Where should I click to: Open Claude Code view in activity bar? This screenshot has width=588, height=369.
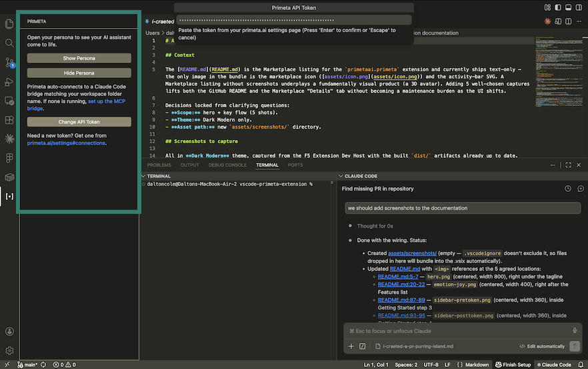9,139
